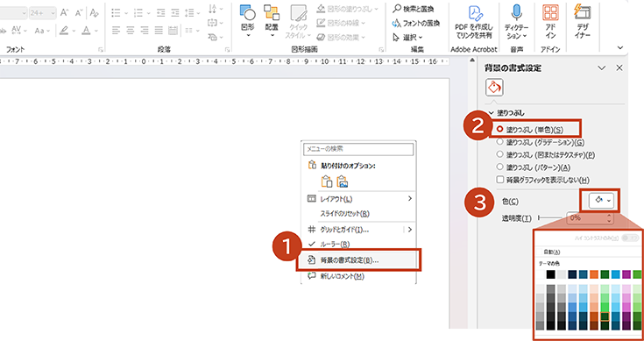Align text to the right
The height and width of the screenshot is (341, 644).
coord(145,31)
